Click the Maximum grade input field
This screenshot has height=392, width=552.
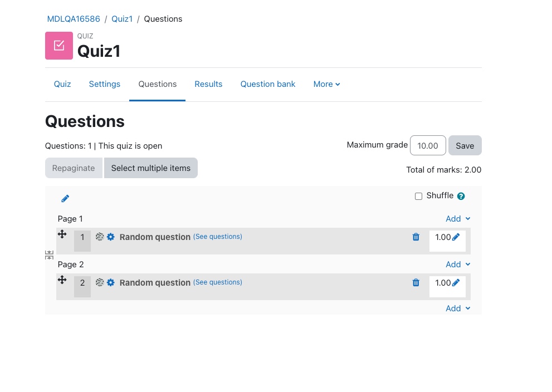pyautogui.click(x=428, y=146)
